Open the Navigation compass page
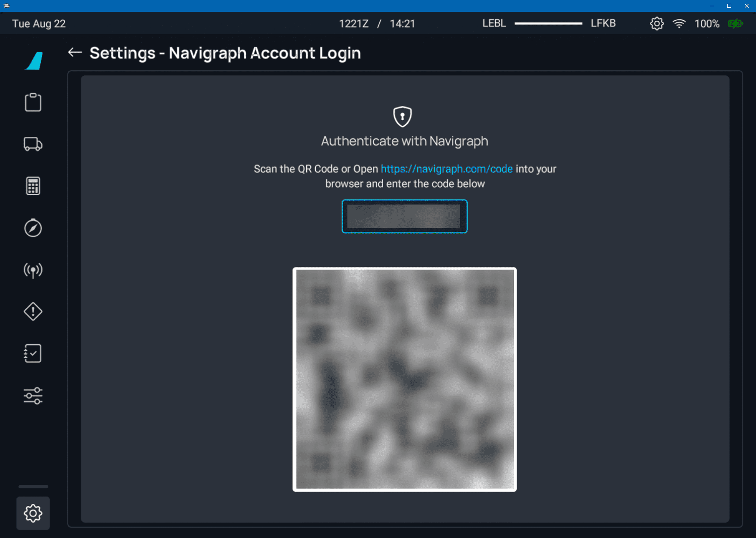This screenshot has width=756, height=538. pyautogui.click(x=33, y=228)
